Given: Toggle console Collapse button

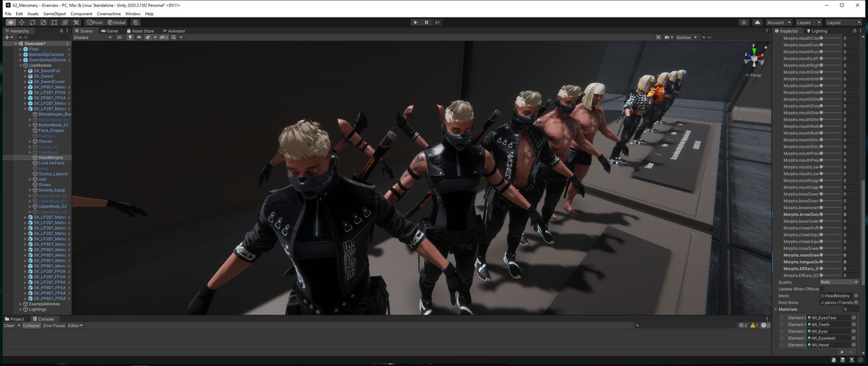Looking at the screenshot, I should 31,325.
